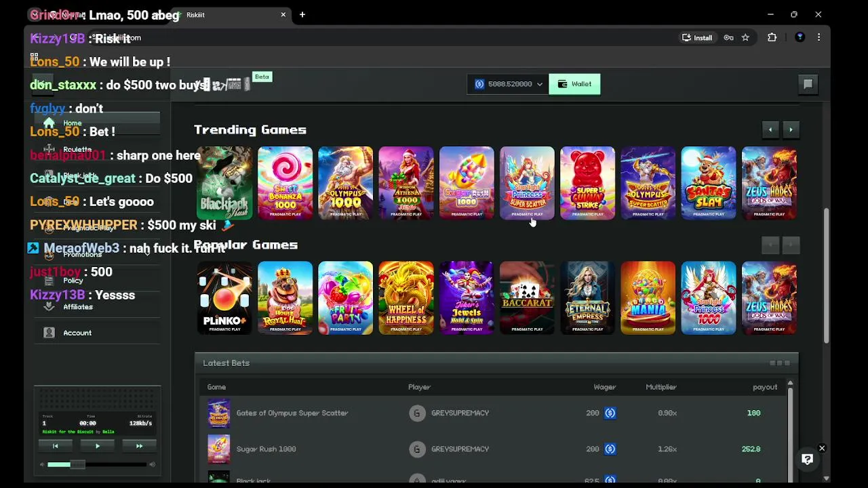Click the Account avatar icon
868x488 pixels.
pos(49,333)
